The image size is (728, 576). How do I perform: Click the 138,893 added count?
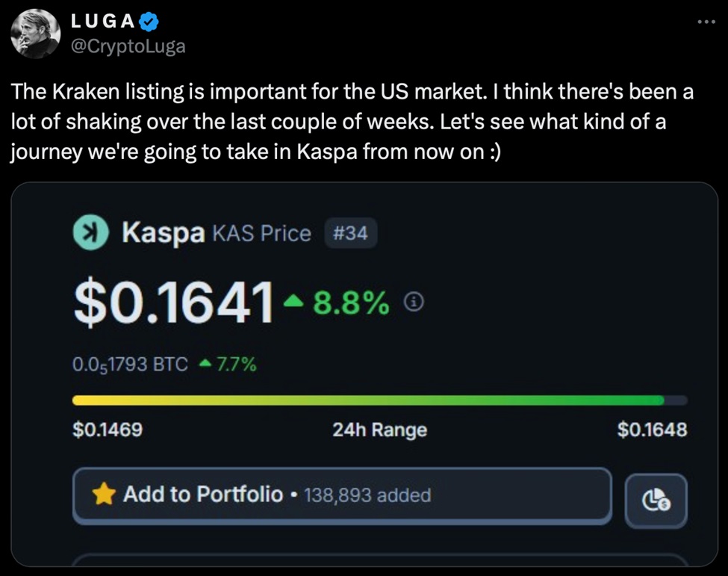(367, 495)
